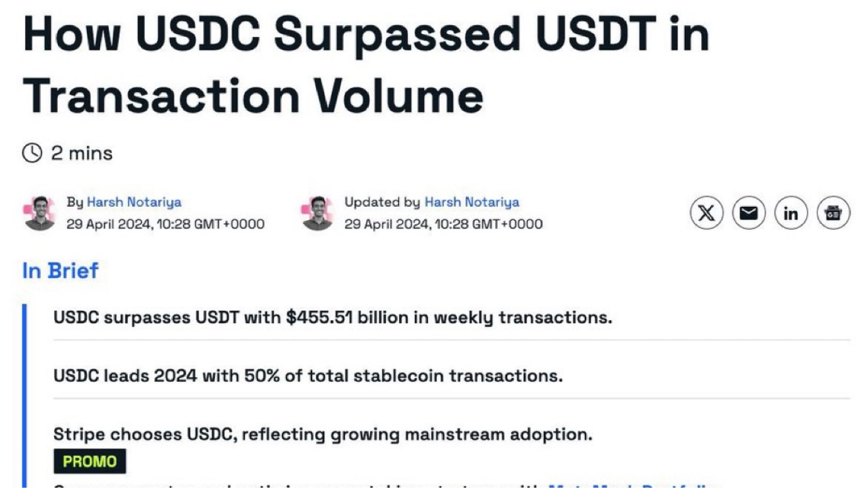Click the "In Brief" heading
This screenshot has height=488, width=868.
coord(60,271)
